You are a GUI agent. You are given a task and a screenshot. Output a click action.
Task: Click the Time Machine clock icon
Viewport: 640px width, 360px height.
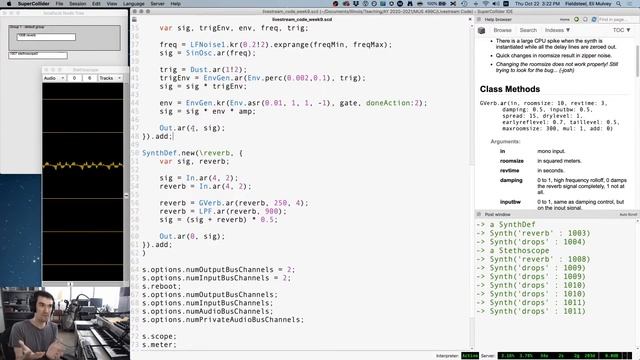464,4
